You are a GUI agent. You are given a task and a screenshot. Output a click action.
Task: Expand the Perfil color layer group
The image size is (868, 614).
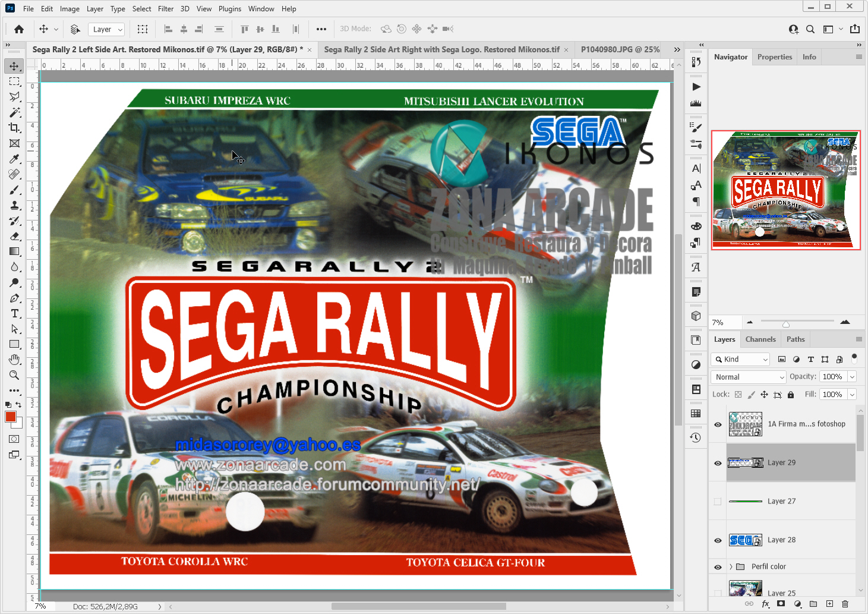[732, 566]
